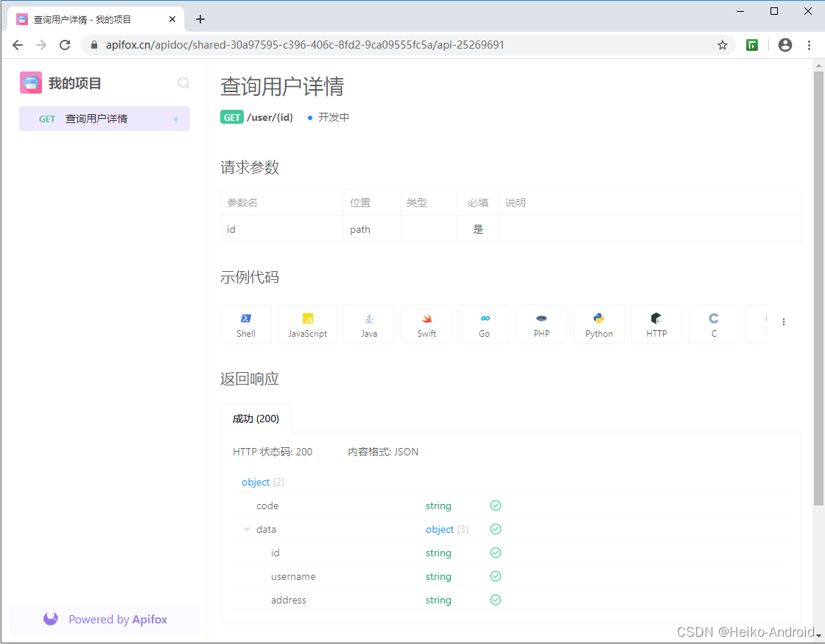Click the address bar URL
The height and width of the screenshot is (644, 825).
305,45
